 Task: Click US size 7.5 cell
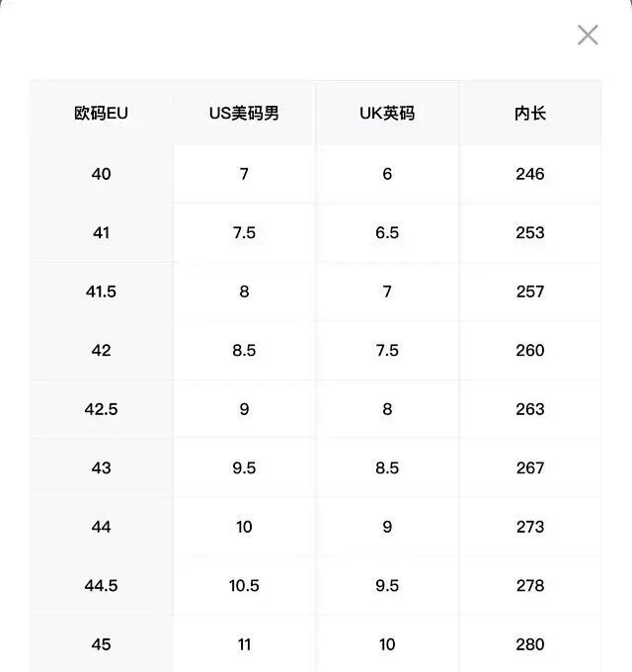pyautogui.click(x=244, y=233)
